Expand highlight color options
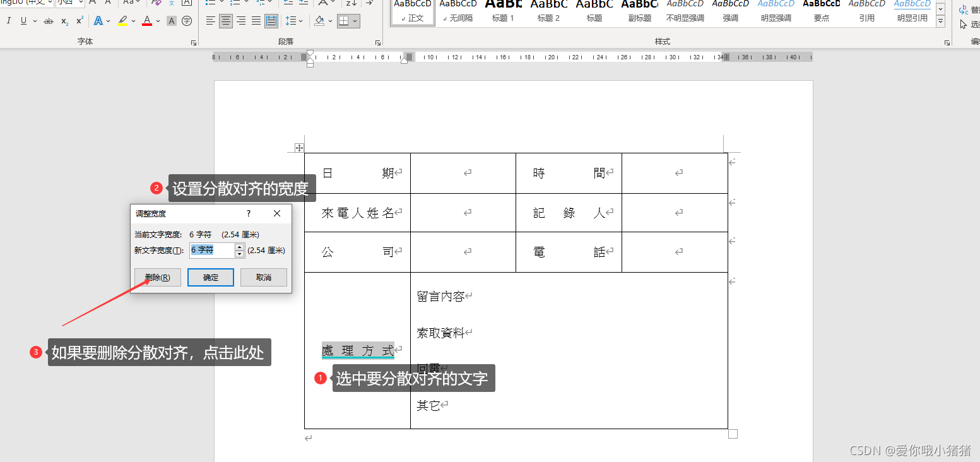The width and height of the screenshot is (980, 462). tap(133, 21)
